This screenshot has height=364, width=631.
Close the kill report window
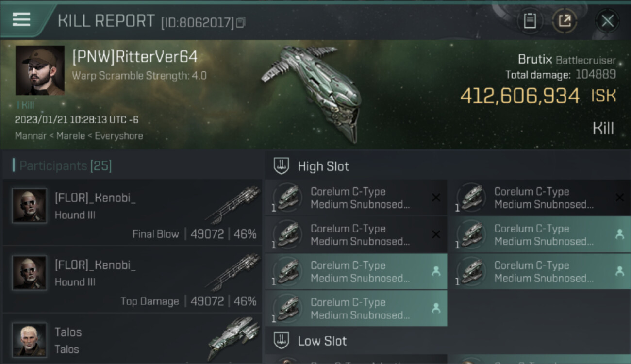click(x=607, y=21)
